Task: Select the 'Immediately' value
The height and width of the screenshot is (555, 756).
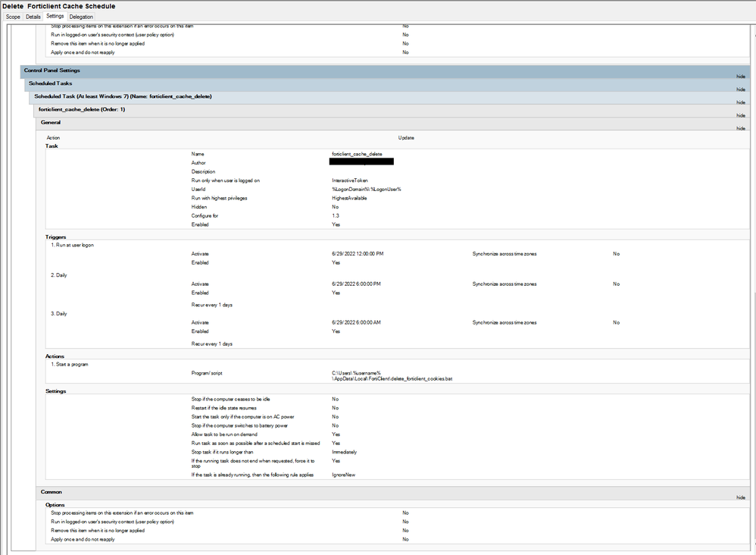Action: click(x=344, y=452)
